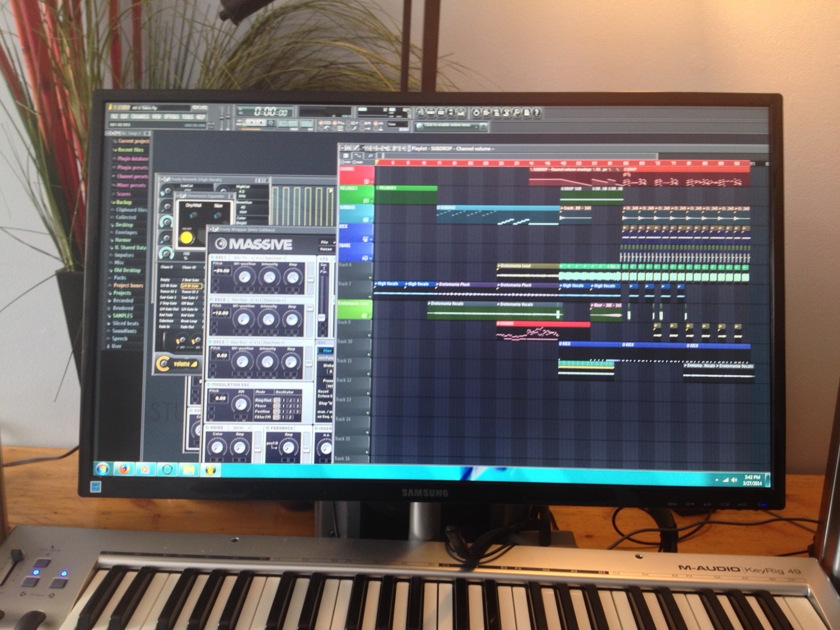Open the Playlist view from the toolbar
Screen dimensions: 840x630
point(421,112)
